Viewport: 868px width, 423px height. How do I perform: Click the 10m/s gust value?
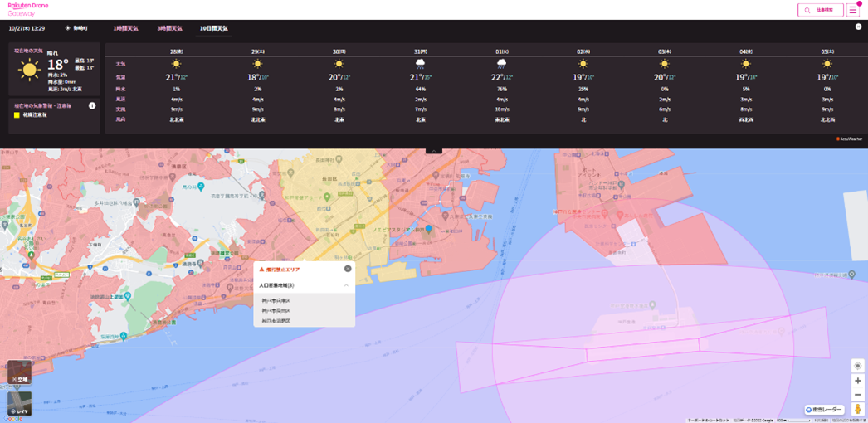click(501, 109)
